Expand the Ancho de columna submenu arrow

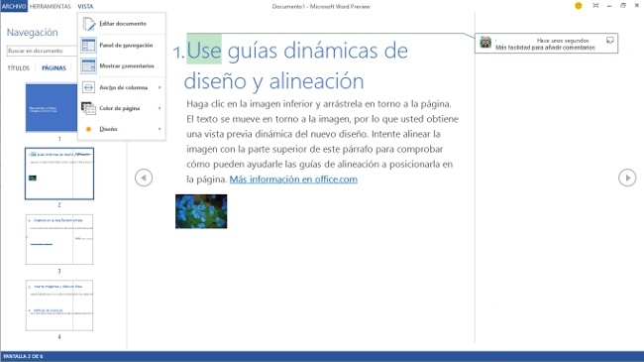160,87
